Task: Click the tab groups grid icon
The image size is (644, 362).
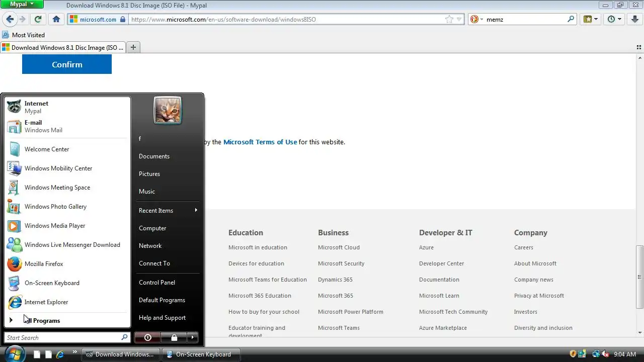Action: pos(638,47)
